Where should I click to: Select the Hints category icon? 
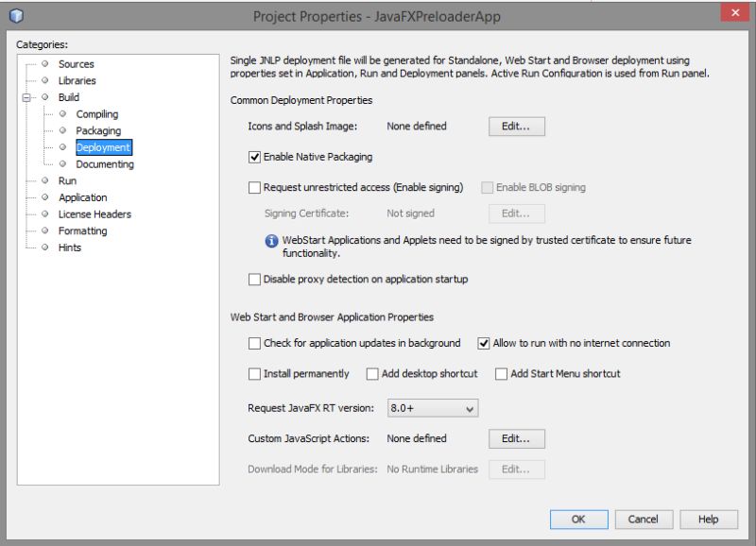pyautogui.click(x=43, y=247)
